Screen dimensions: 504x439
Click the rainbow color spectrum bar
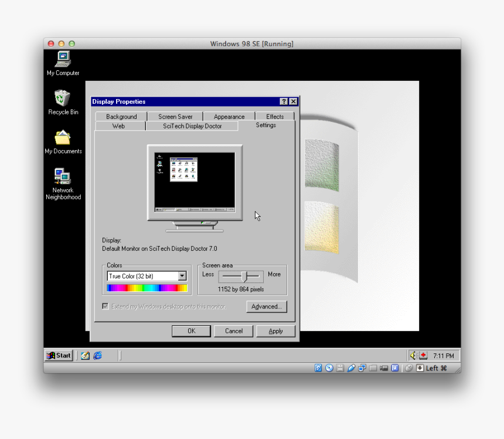[147, 288]
